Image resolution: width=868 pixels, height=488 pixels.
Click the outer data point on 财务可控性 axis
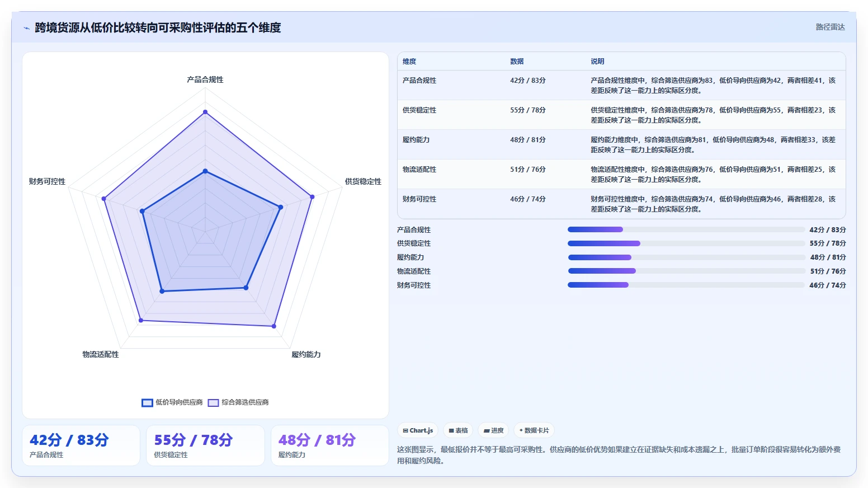pyautogui.click(x=103, y=199)
